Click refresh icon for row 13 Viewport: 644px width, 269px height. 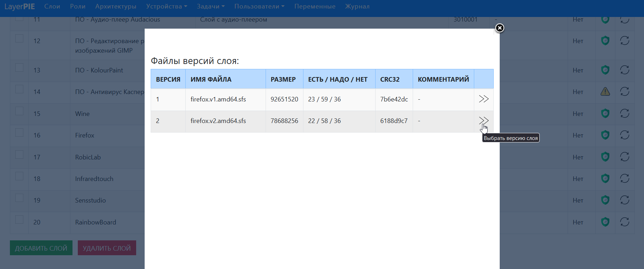pos(625,70)
